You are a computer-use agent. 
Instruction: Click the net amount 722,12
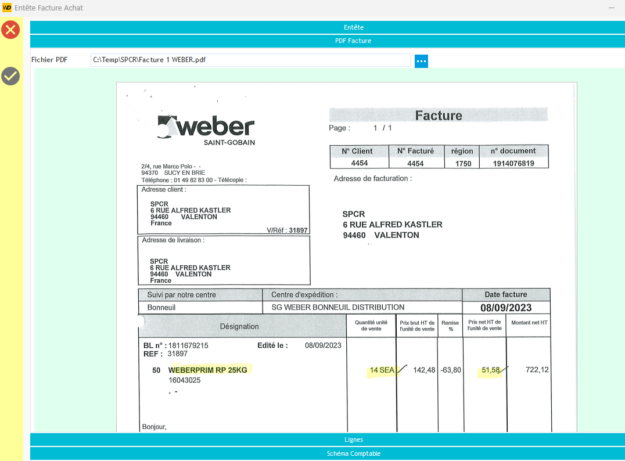(537, 370)
